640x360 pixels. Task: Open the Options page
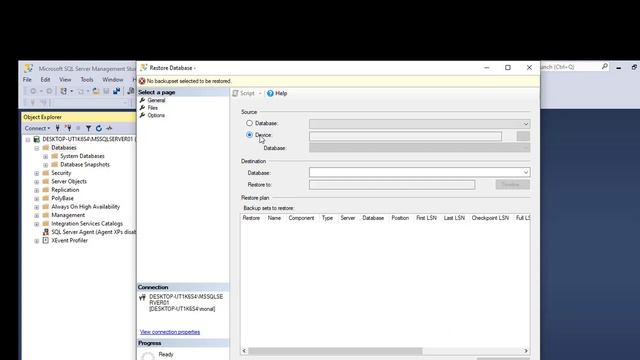pyautogui.click(x=156, y=116)
